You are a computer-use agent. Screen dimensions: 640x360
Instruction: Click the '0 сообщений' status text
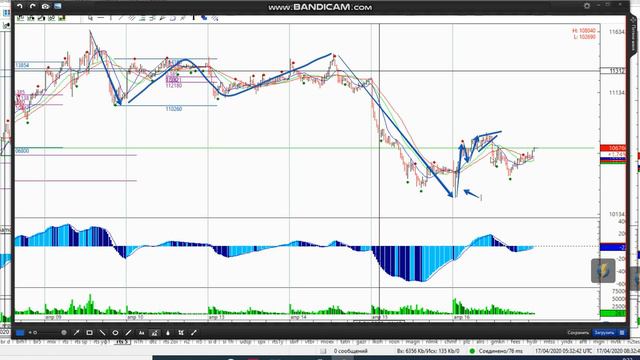point(350,351)
